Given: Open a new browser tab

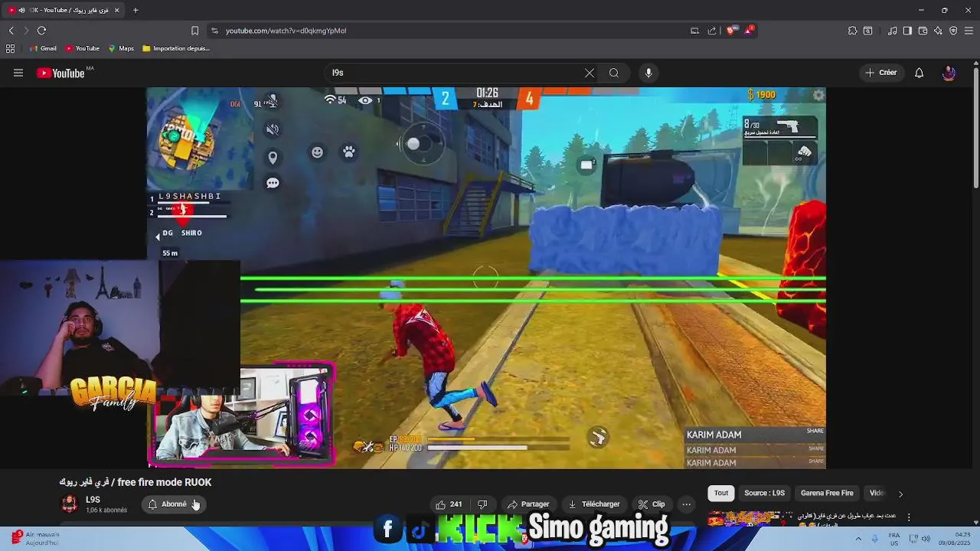Looking at the screenshot, I should 136,10.
